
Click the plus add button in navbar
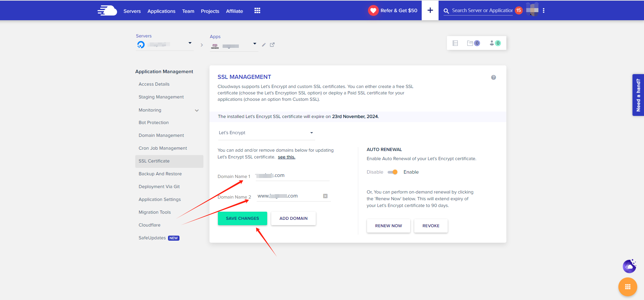430,10
